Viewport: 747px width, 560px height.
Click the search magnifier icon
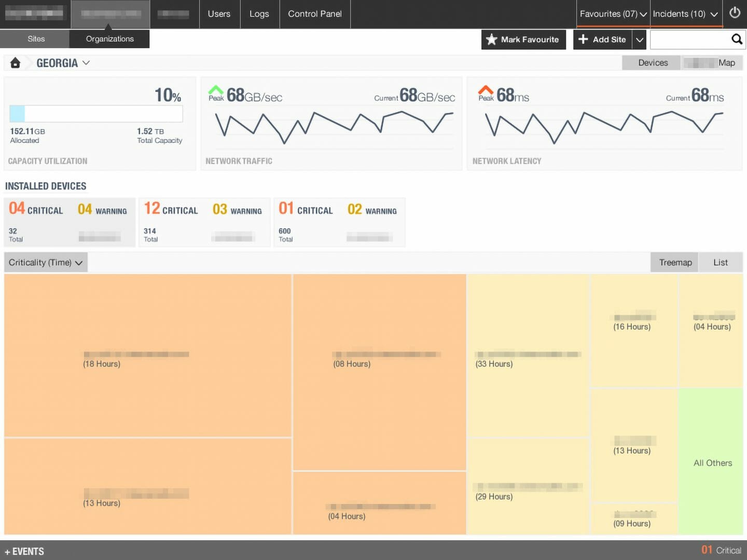(736, 39)
